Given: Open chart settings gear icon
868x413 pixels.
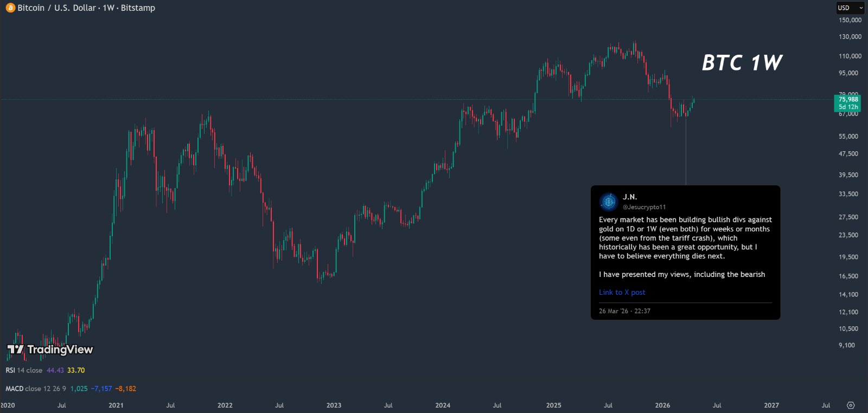Looking at the screenshot, I should pos(851,405).
